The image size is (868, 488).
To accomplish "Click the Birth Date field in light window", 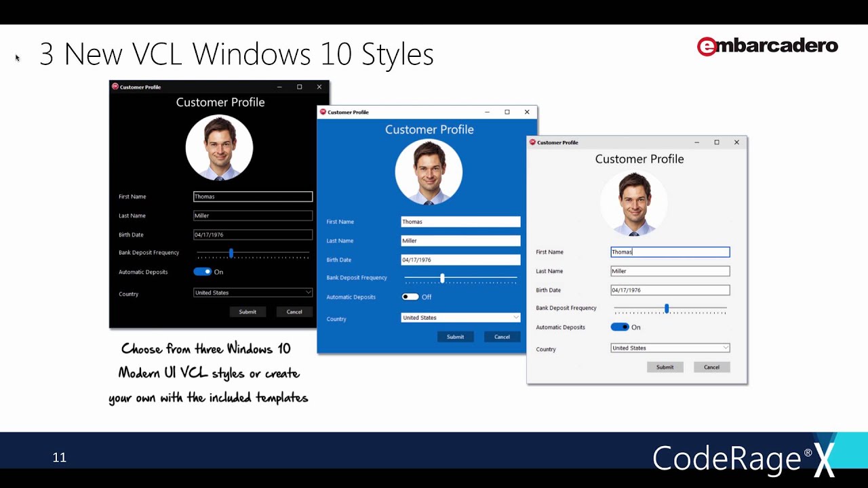I will [671, 290].
